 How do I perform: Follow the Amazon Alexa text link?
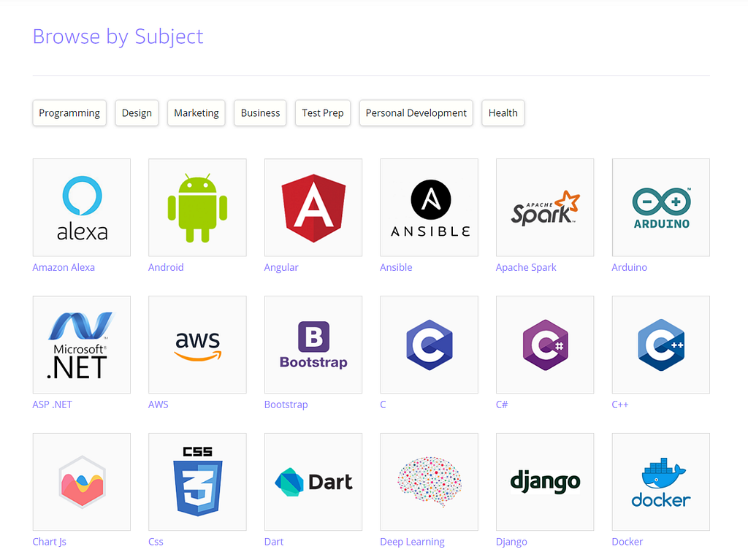coord(64,267)
